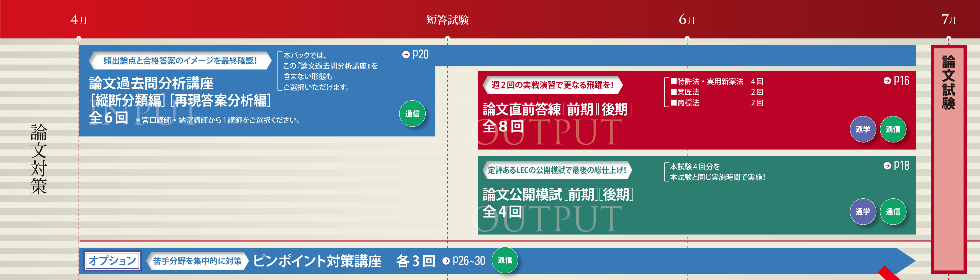This screenshot has width=980, height=280.
Task: Click the 7月 label in the header
Action: pos(948,19)
